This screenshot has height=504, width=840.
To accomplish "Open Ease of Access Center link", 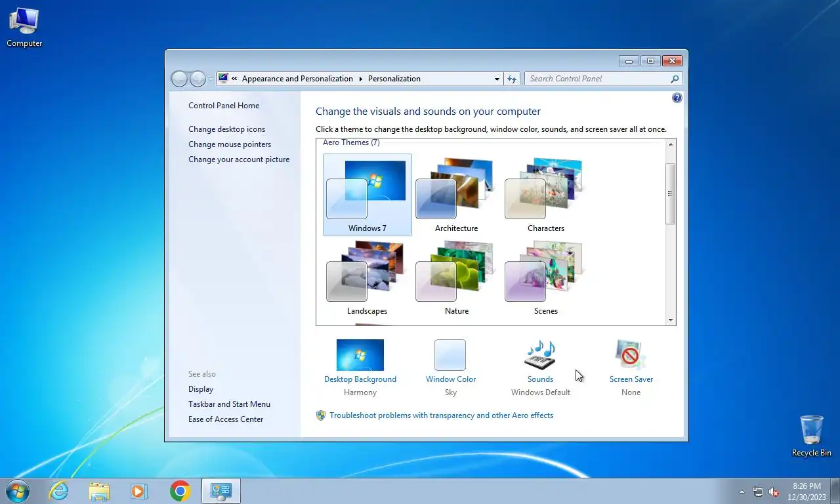I will (226, 419).
